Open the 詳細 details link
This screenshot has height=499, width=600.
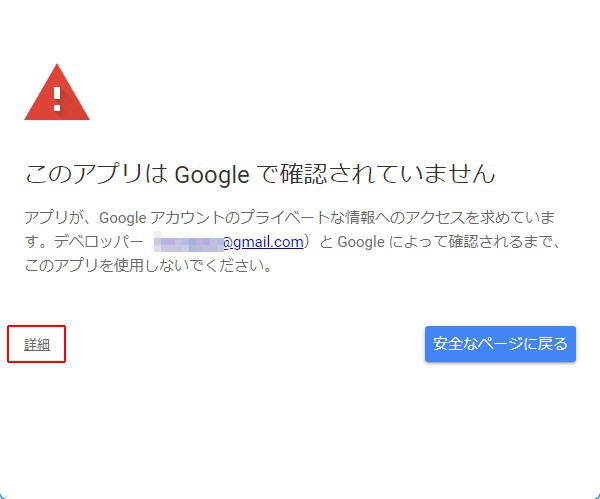tap(37, 345)
